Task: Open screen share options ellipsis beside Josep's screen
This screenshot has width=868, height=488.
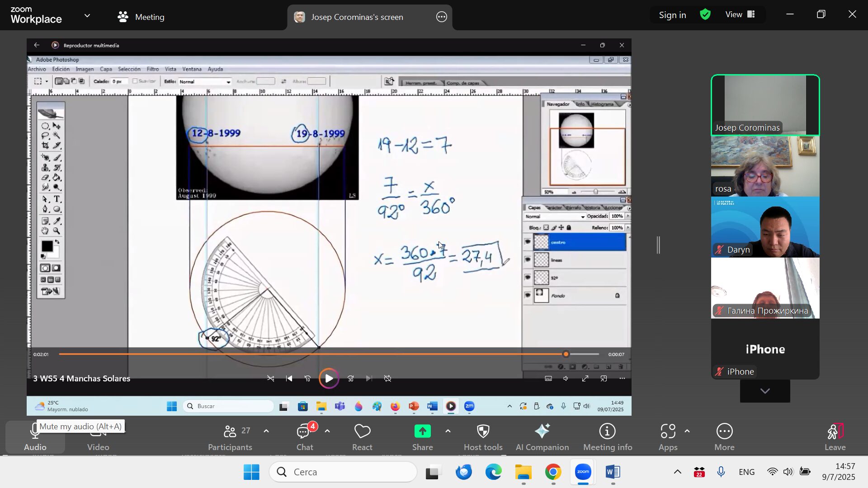Action: coord(442,17)
